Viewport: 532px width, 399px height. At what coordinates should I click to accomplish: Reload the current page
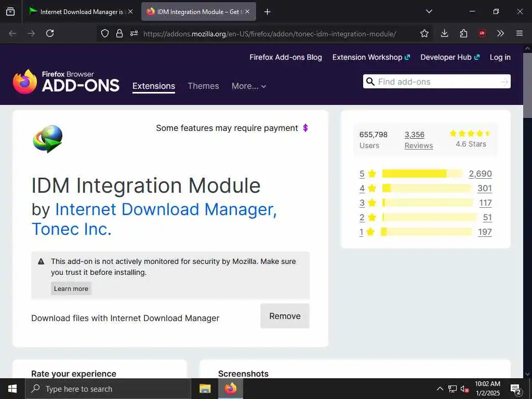(x=50, y=33)
